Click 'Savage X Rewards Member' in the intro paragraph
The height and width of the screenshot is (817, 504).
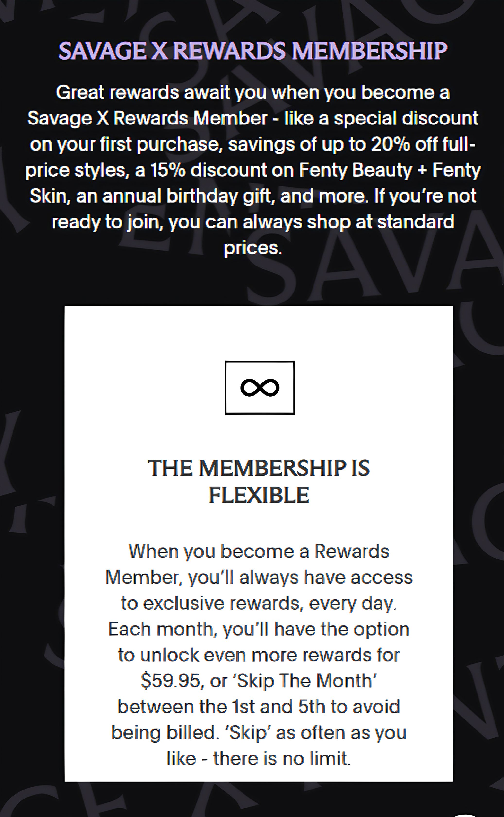[x=147, y=118]
